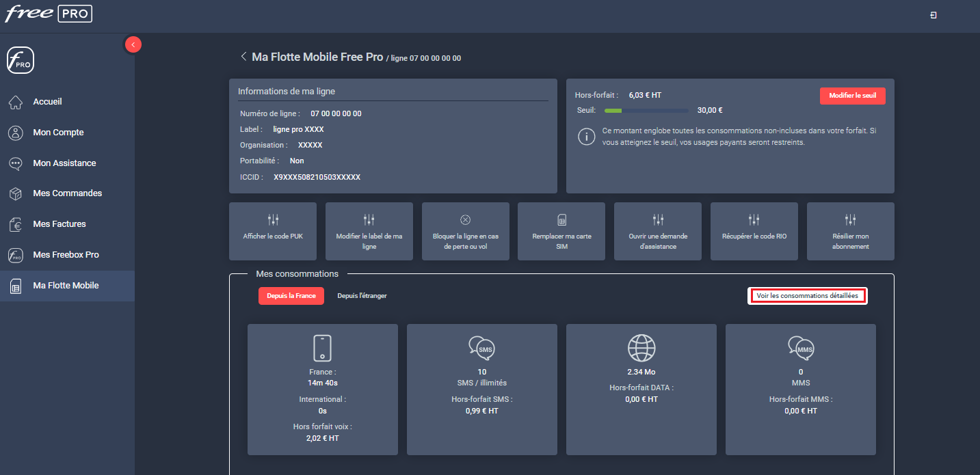Click hors forfait voix 2,02 € HT
The image size is (980, 475).
[323, 438]
